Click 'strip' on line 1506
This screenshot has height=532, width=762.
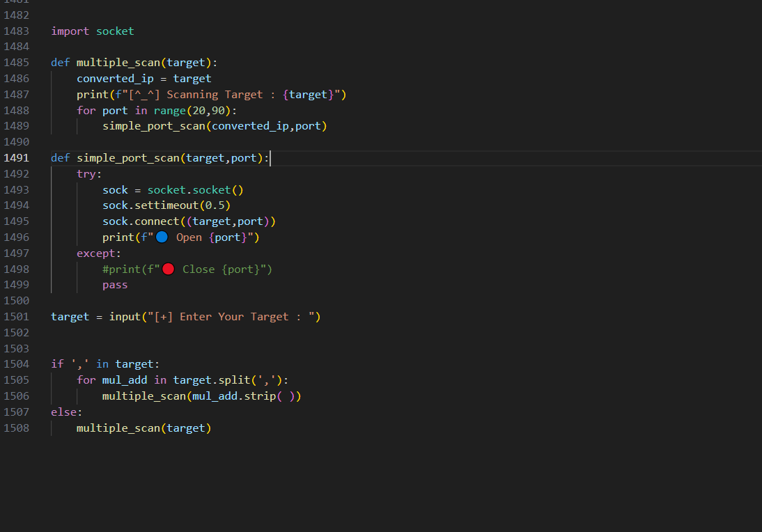260,396
